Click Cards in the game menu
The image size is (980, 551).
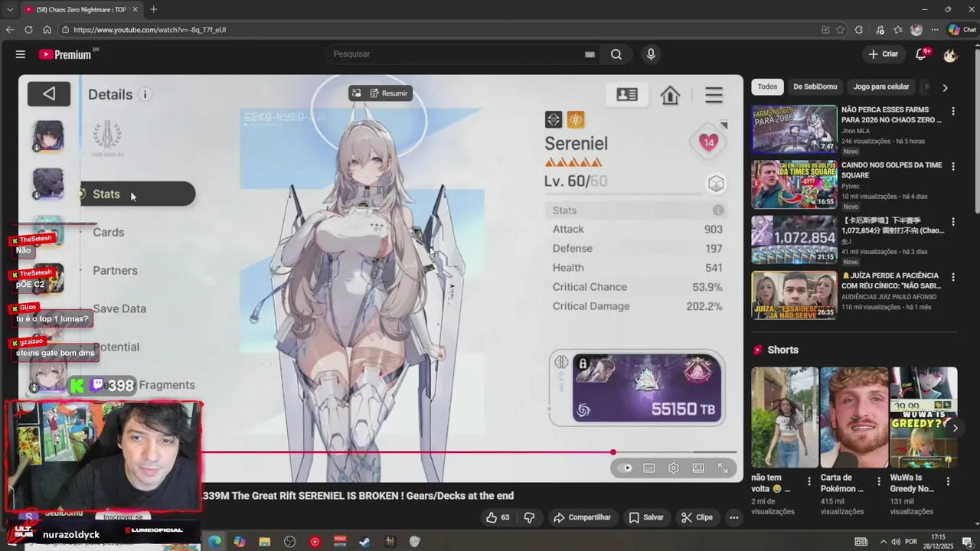pyautogui.click(x=109, y=232)
